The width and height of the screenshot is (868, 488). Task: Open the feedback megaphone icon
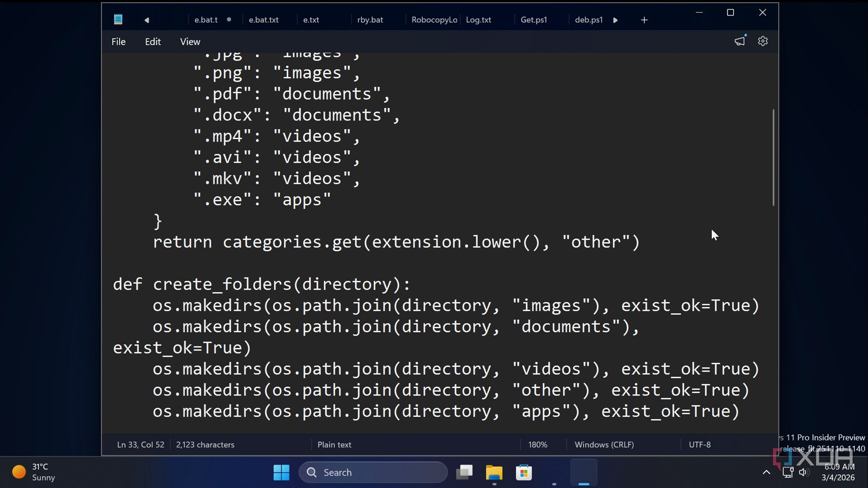point(740,41)
